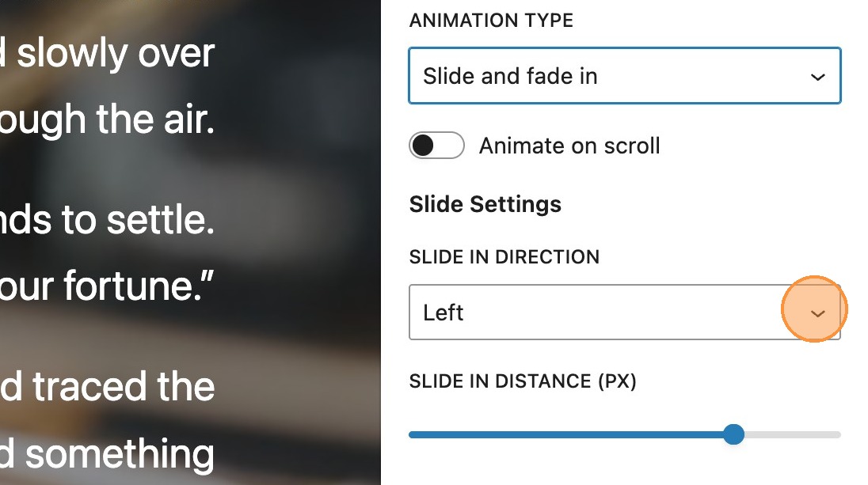Click the Slide In Distance slider handle
The height and width of the screenshot is (485, 868).
[x=734, y=434]
